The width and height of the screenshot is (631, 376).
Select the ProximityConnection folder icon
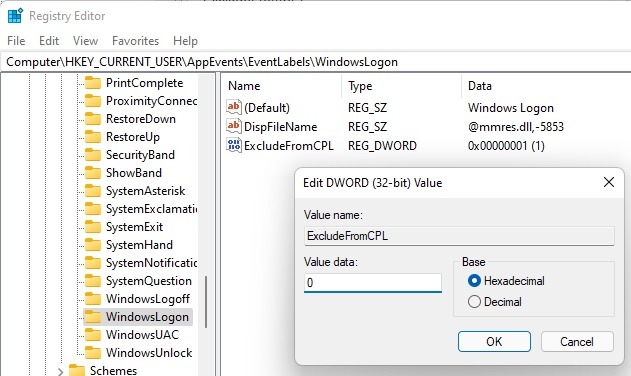[x=93, y=101]
